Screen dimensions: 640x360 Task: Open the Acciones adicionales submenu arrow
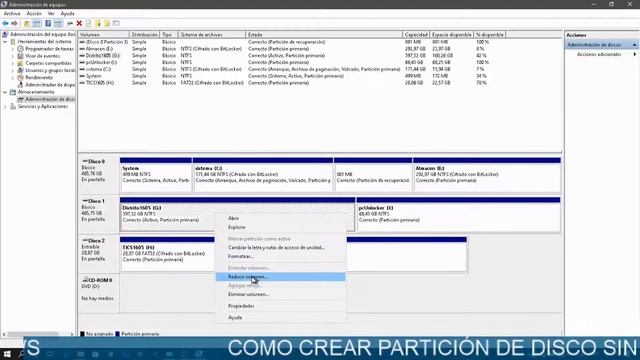tap(635, 54)
